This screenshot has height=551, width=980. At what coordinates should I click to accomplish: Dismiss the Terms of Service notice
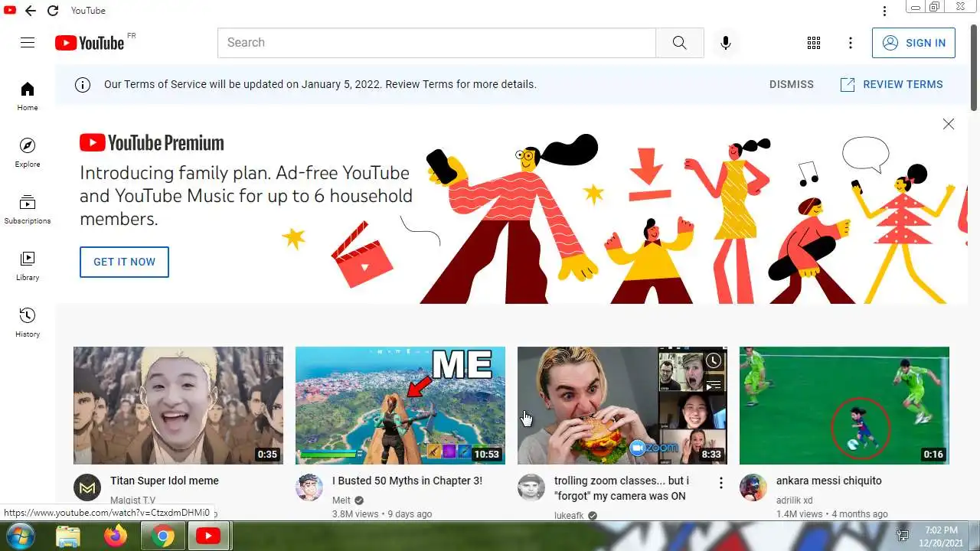coord(792,84)
